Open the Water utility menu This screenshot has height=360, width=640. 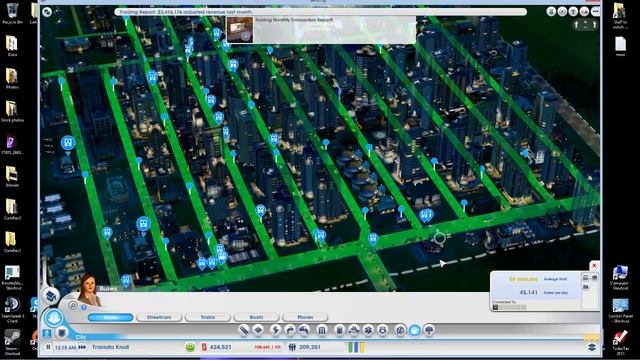click(290, 330)
